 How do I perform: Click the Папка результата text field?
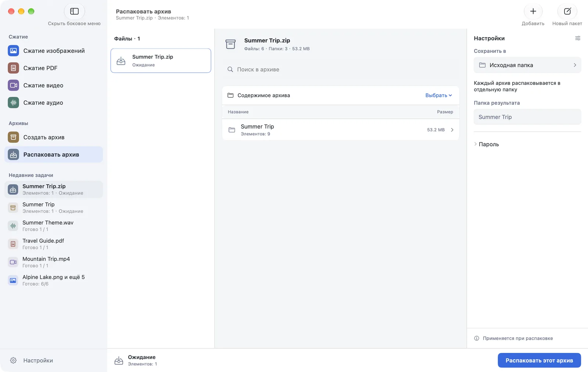(527, 117)
